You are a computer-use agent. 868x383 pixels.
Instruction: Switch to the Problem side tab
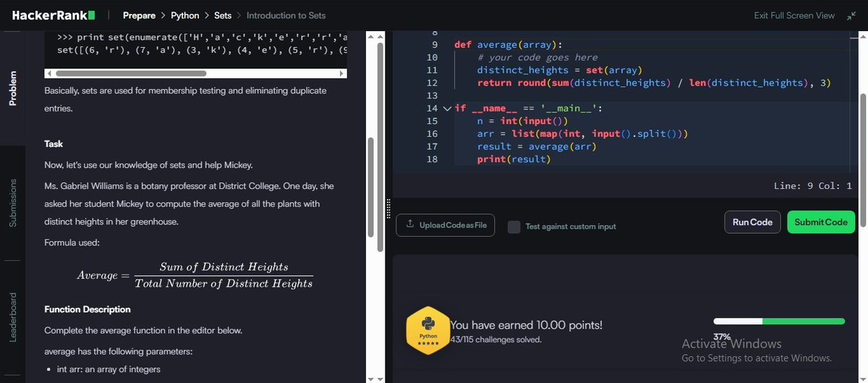[x=12, y=88]
